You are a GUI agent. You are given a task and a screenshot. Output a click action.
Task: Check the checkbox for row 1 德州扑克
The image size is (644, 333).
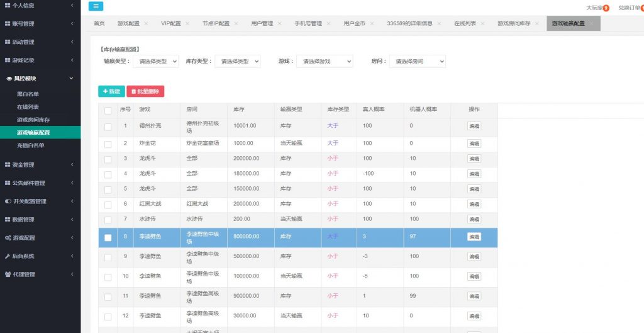pos(108,127)
